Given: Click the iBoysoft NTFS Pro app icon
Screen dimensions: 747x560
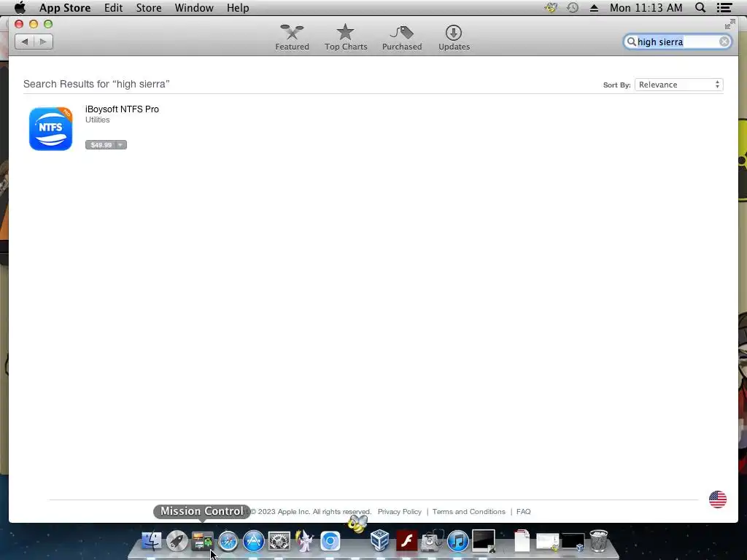Looking at the screenshot, I should point(50,128).
